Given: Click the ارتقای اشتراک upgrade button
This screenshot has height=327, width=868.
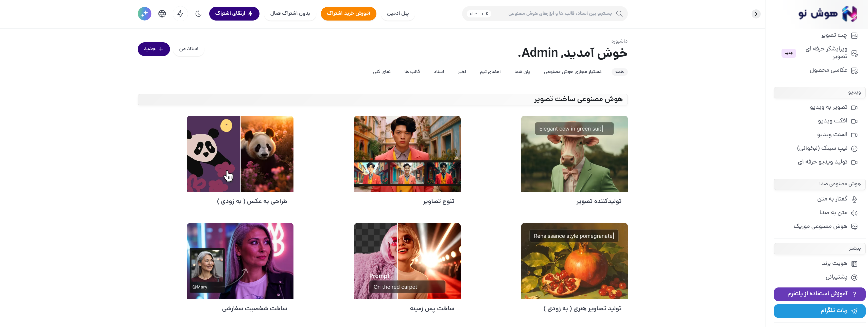Looking at the screenshot, I should 234,13.
